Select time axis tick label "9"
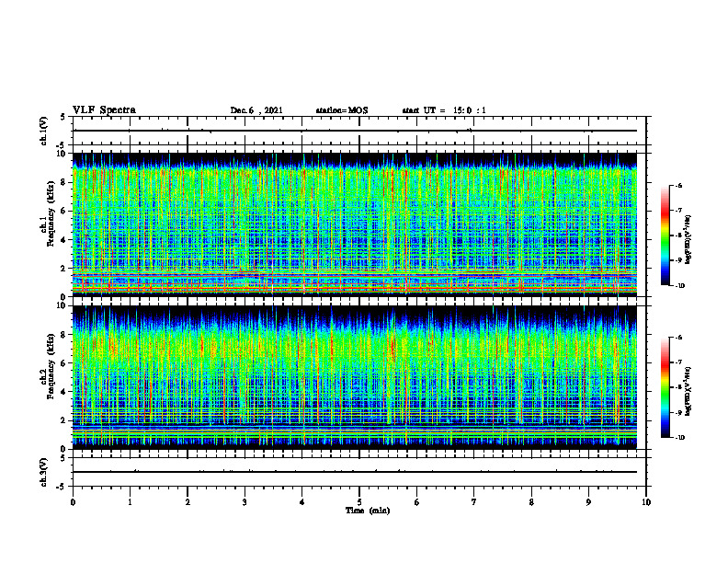728x563 pixels. pyautogui.click(x=588, y=502)
